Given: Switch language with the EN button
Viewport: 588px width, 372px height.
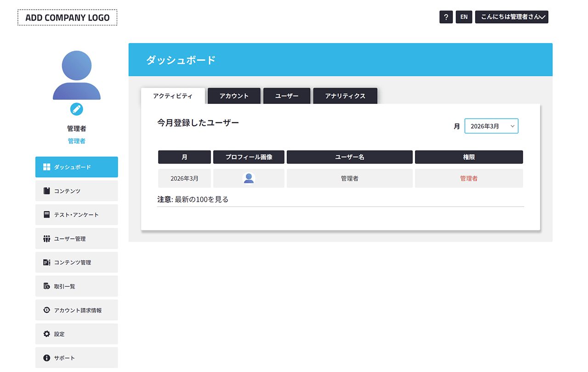Looking at the screenshot, I should 464,17.
